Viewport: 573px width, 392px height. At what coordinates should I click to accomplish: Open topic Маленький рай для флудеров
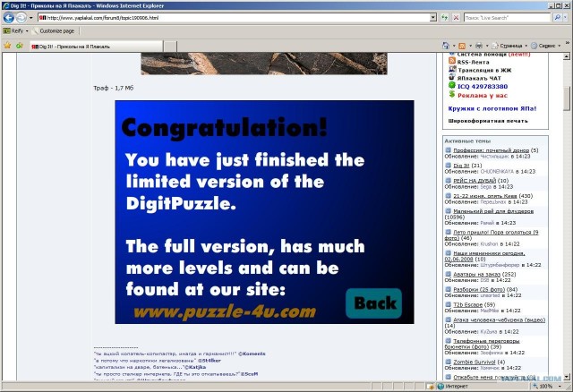493,211
